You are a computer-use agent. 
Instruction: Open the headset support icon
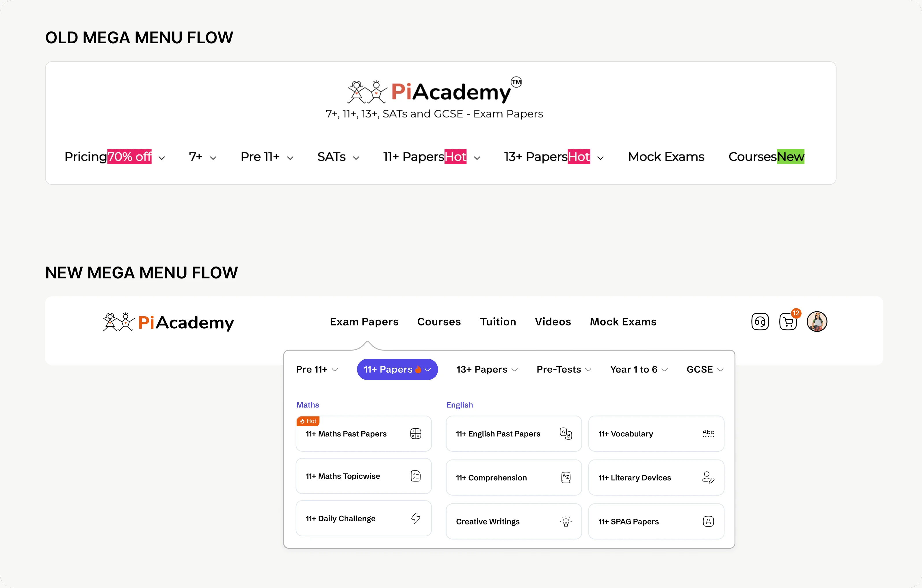(760, 321)
